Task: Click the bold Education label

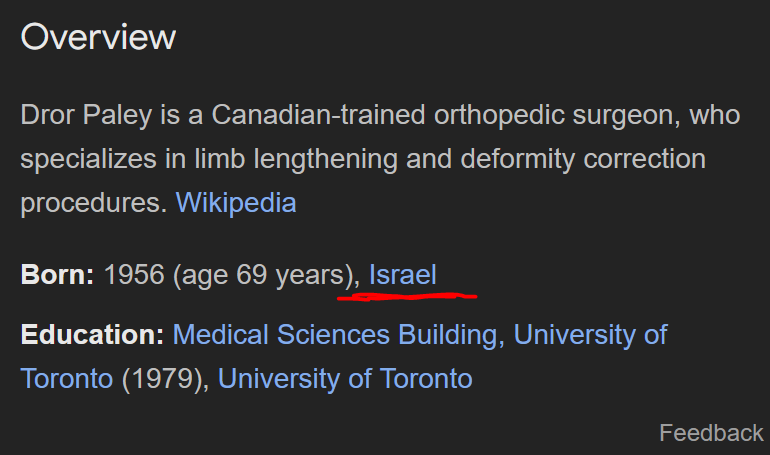Action: click(92, 335)
